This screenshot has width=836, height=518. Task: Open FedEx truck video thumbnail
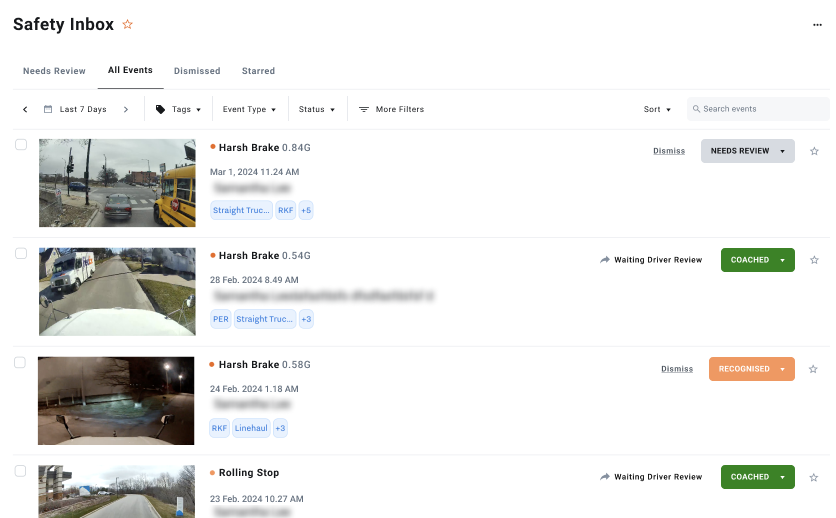[x=117, y=292]
